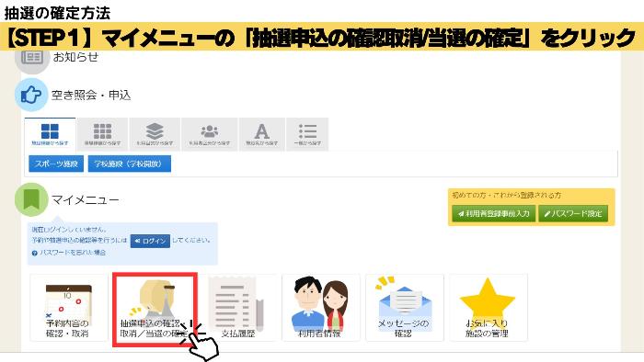Open the 支払履歴 receipt tile
644x362 pixels.
tap(238, 309)
